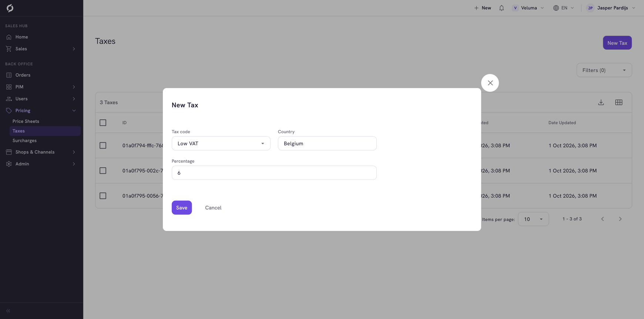644x319 pixels.
Task: Click the Pricing tag icon
Action: (x=9, y=111)
